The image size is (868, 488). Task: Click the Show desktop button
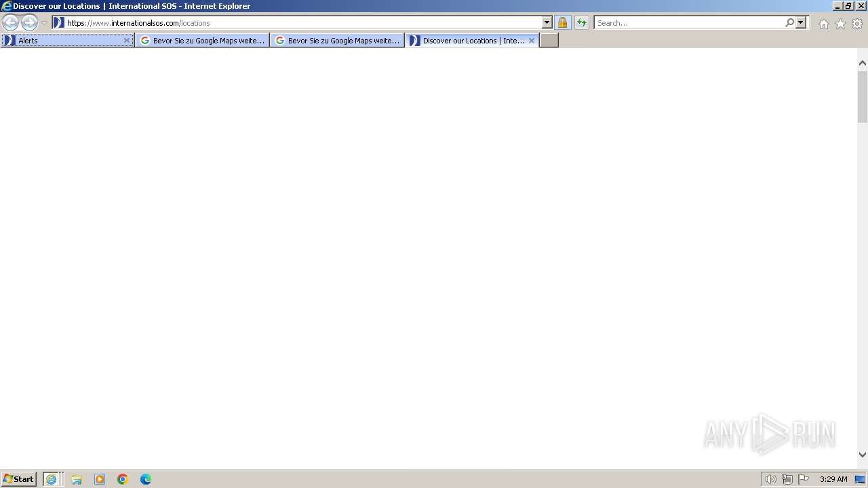[x=860, y=479]
